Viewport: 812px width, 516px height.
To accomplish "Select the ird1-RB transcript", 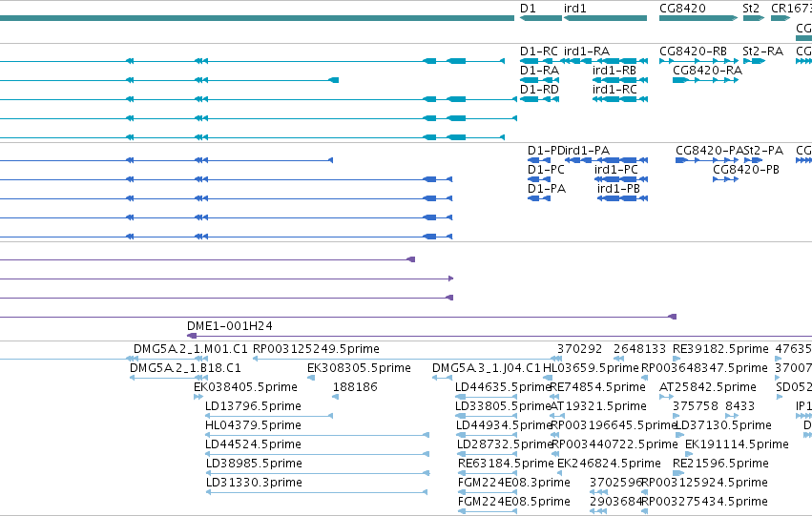I will [620, 80].
